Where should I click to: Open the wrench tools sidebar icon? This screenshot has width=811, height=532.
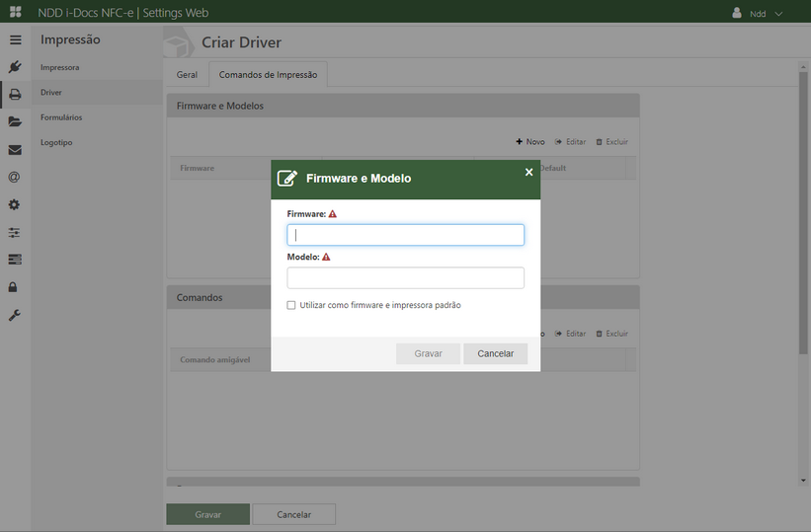point(15,315)
